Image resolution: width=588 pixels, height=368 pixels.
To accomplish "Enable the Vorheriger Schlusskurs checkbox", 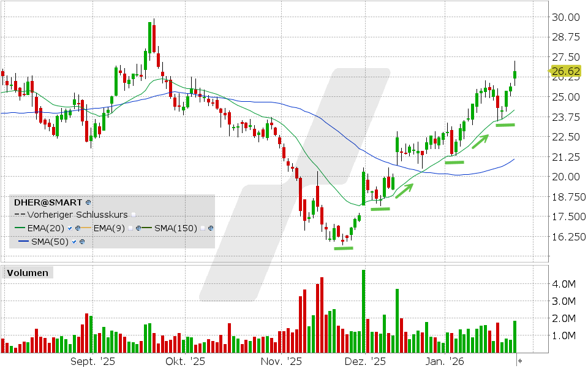I will [x=134, y=213].
